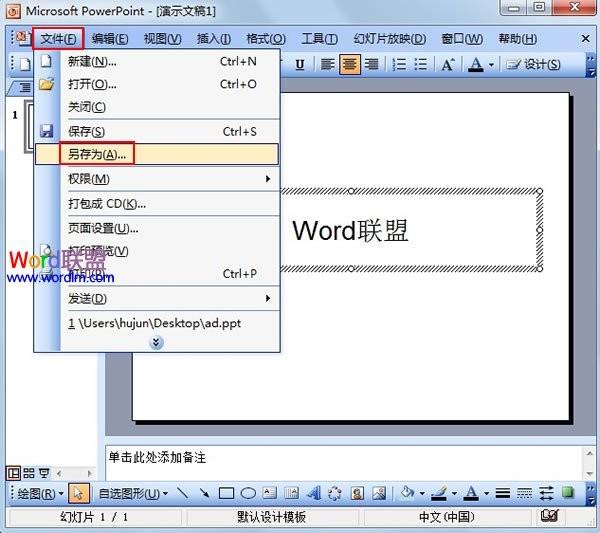Open the 格式(O) menu
This screenshot has width=600, height=533.
(266, 39)
